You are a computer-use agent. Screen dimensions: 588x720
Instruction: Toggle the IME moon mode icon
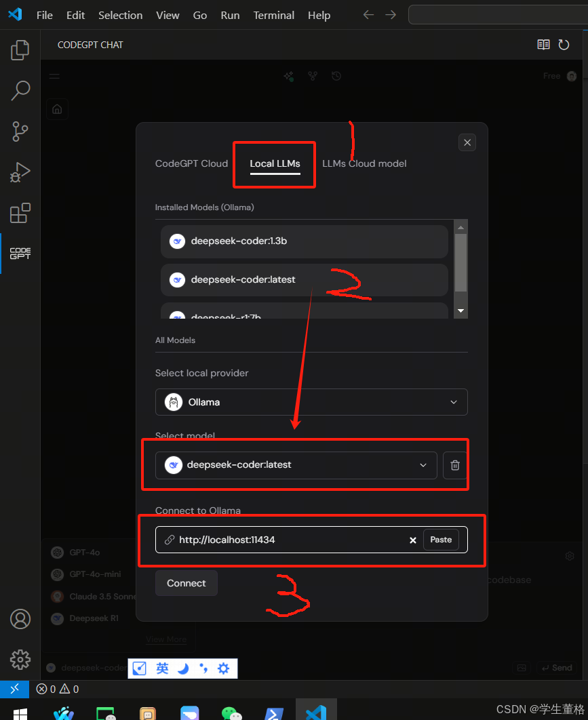(x=183, y=668)
